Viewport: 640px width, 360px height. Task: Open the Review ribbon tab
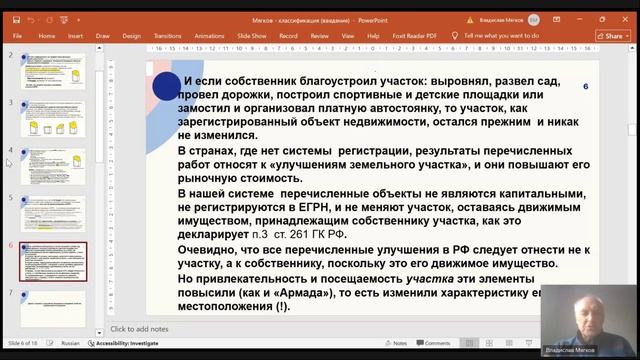320,36
